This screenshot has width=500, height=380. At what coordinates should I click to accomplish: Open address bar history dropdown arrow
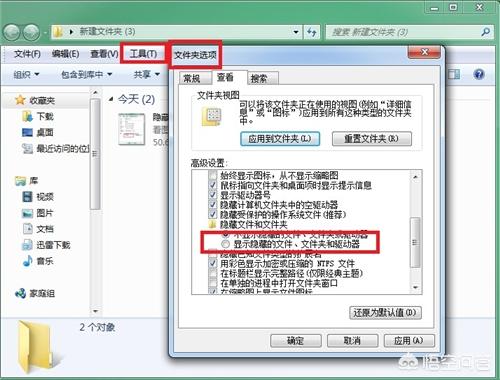pos(296,32)
